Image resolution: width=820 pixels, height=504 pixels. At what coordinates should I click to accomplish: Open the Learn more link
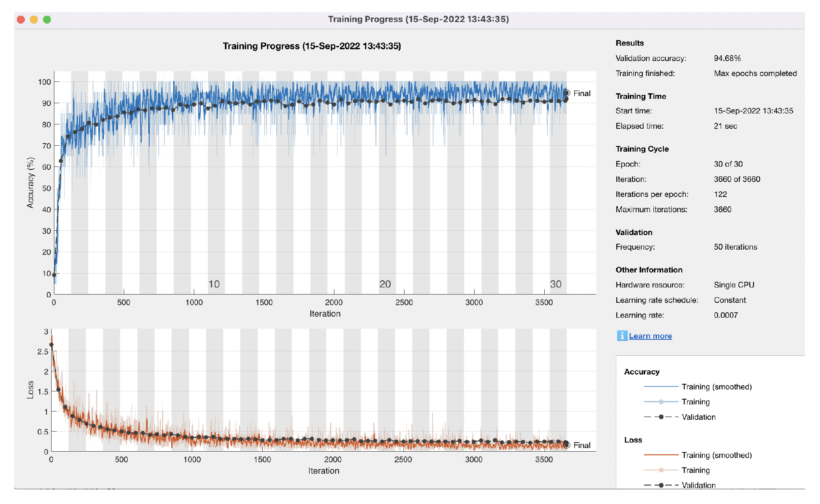(650, 336)
